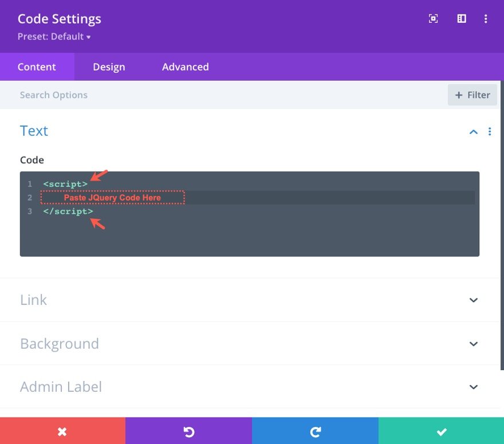Image resolution: width=504 pixels, height=444 pixels.
Task: Select the Content tab
Action: (37, 67)
